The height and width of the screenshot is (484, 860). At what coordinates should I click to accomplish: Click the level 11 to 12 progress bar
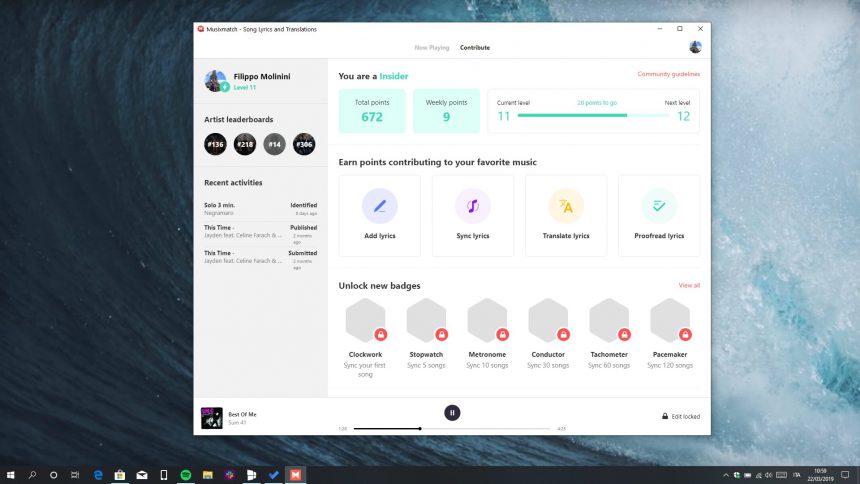coord(593,115)
